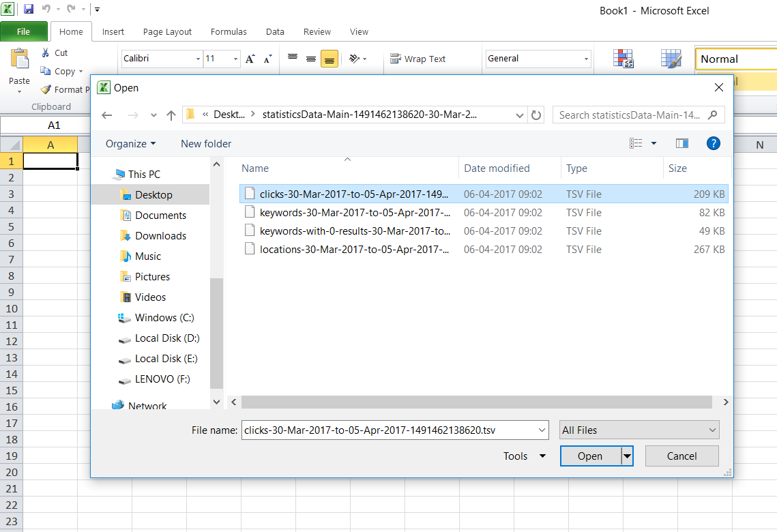The image size is (777, 532).
Task: Click the Conditional Formatting icon
Action: click(623, 59)
